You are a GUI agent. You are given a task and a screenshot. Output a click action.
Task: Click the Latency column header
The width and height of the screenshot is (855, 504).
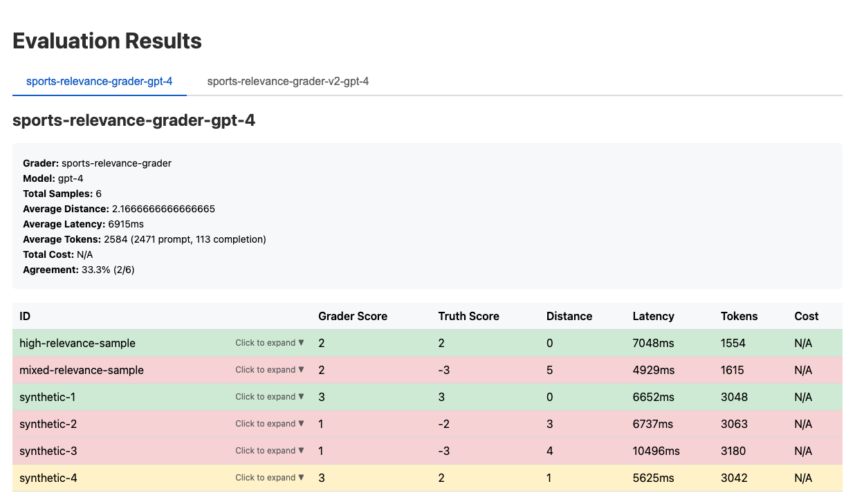[x=653, y=316]
